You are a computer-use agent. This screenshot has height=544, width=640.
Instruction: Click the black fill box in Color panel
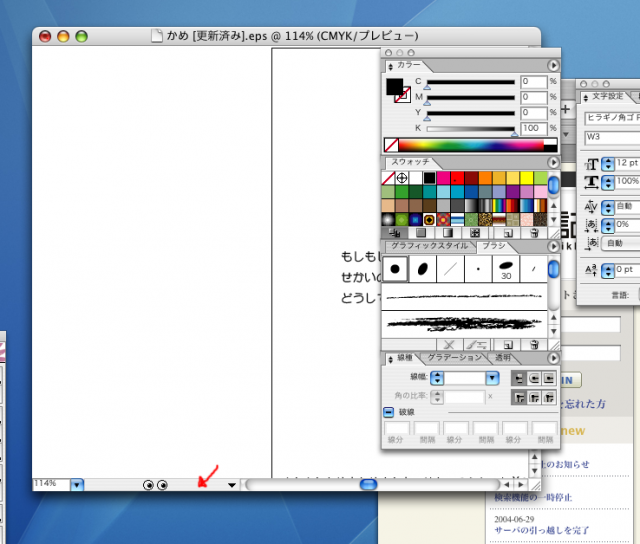click(x=394, y=86)
